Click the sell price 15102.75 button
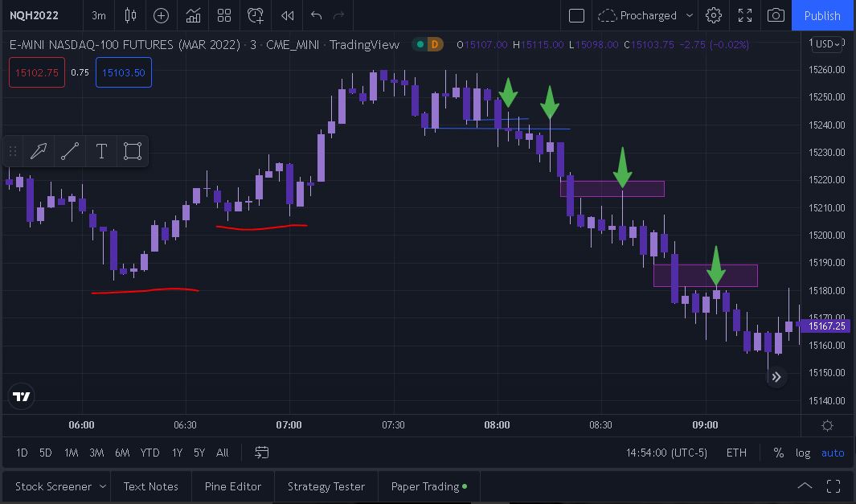This screenshot has width=856, height=504. click(37, 72)
